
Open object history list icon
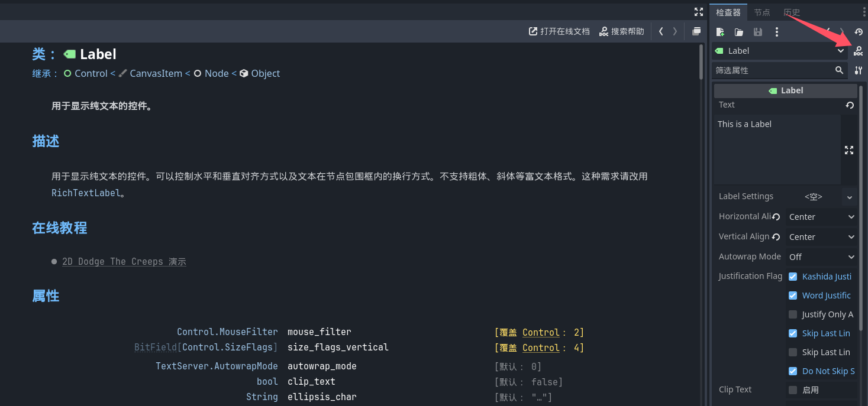(x=859, y=32)
